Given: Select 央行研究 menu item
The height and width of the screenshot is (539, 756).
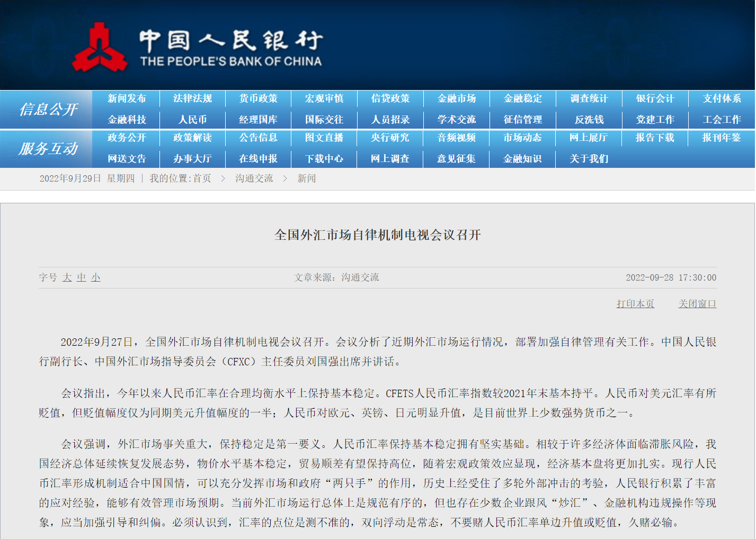Looking at the screenshot, I should click(x=390, y=138).
